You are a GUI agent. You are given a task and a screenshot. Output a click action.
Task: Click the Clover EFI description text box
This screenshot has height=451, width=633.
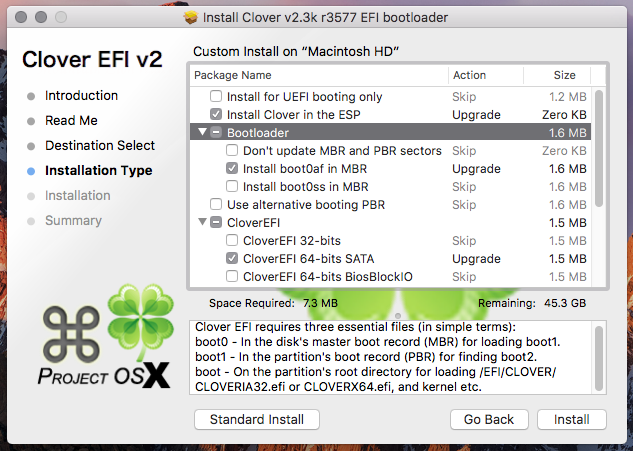398,357
